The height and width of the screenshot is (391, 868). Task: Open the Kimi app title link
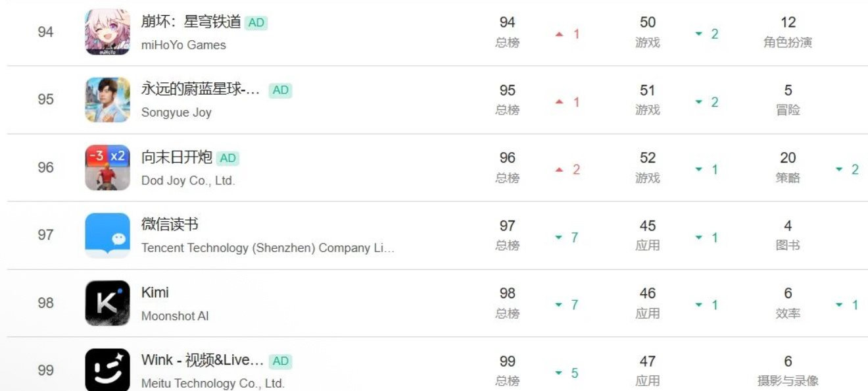[x=155, y=292]
